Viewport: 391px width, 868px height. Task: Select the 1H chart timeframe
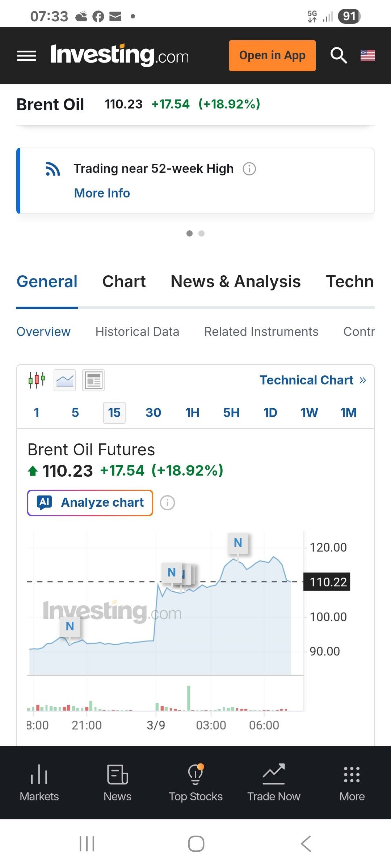[192, 413]
